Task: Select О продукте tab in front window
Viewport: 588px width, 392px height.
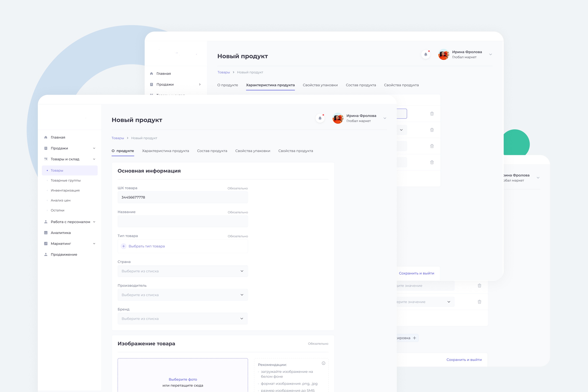Action: coord(123,151)
